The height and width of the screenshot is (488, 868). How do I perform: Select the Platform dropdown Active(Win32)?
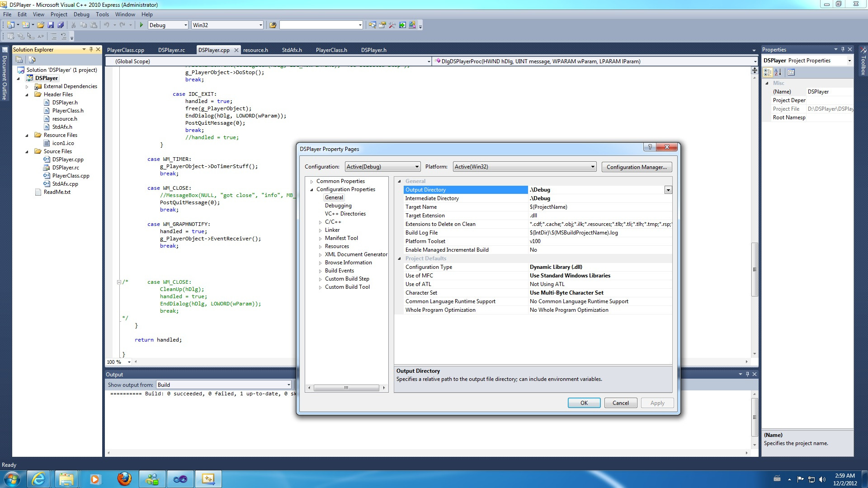[524, 167]
